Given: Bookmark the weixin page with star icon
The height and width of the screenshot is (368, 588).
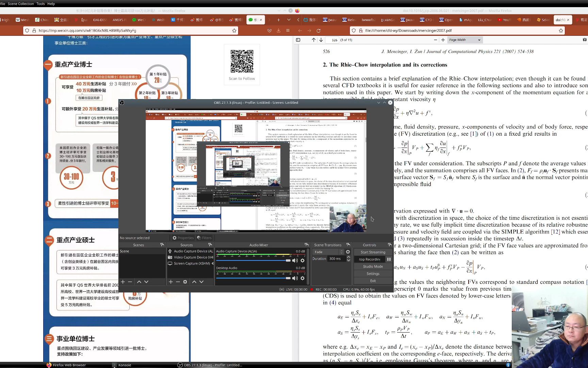Looking at the screenshot, I should 234,31.
